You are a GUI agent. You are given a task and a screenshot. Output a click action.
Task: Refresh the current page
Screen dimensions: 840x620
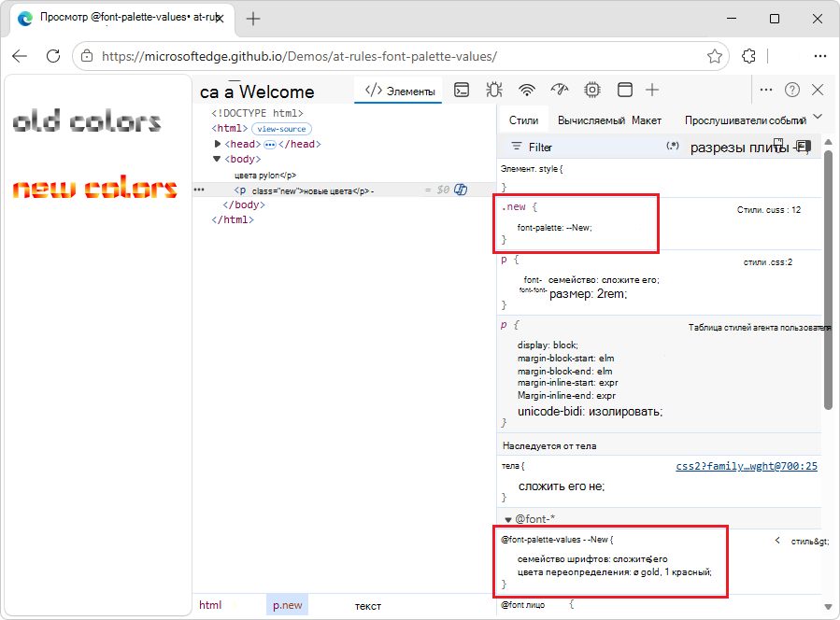[x=53, y=56]
